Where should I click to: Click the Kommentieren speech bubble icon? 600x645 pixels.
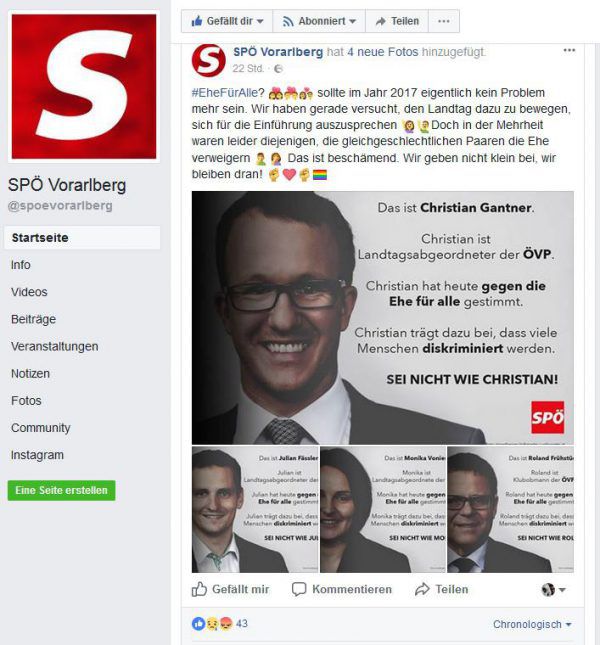pos(299,589)
